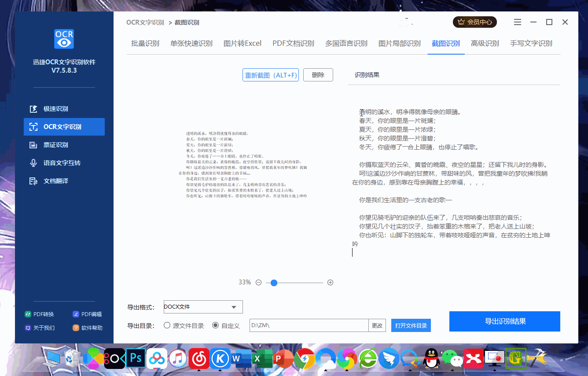
Task: Click 重新截图 (ALT+F) button
Action: pyautogui.click(x=271, y=75)
